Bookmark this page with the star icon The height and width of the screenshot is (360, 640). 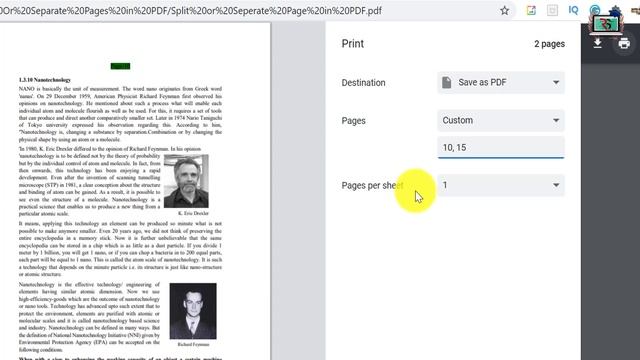click(x=504, y=11)
